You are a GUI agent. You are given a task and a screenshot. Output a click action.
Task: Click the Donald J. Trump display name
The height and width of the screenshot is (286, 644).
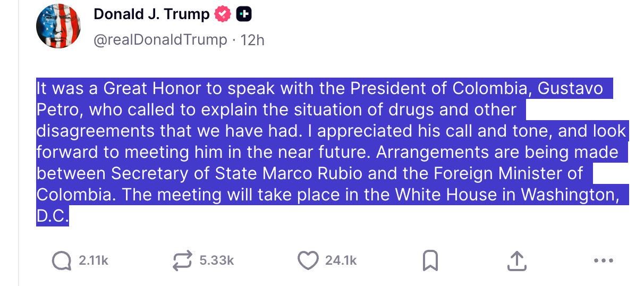click(x=151, y=15)
